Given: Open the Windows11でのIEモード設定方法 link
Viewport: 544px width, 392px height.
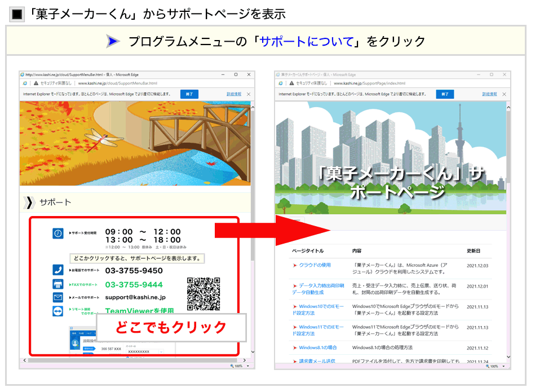Looking at the screenshot, I should 318,330.
